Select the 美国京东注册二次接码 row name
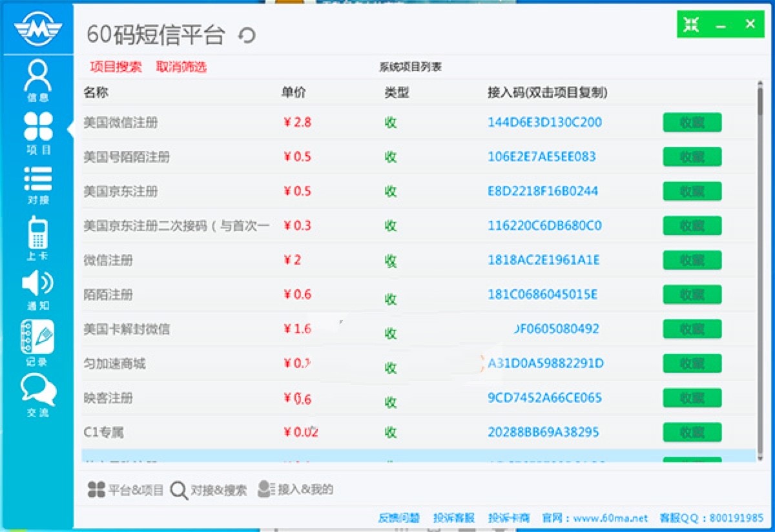Screen dimensions: 775x532 pyautogui.click(x=176, y=225)
